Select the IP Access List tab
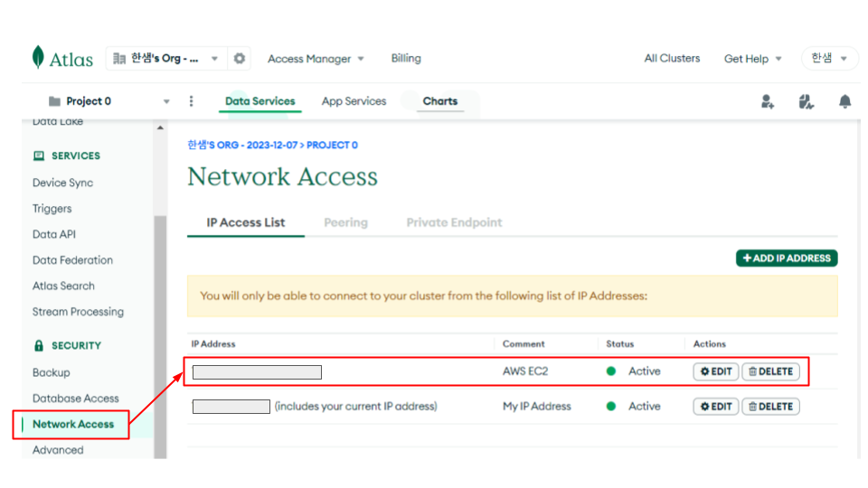This screenshot has height=488, width=868. (x=246, y=222)
